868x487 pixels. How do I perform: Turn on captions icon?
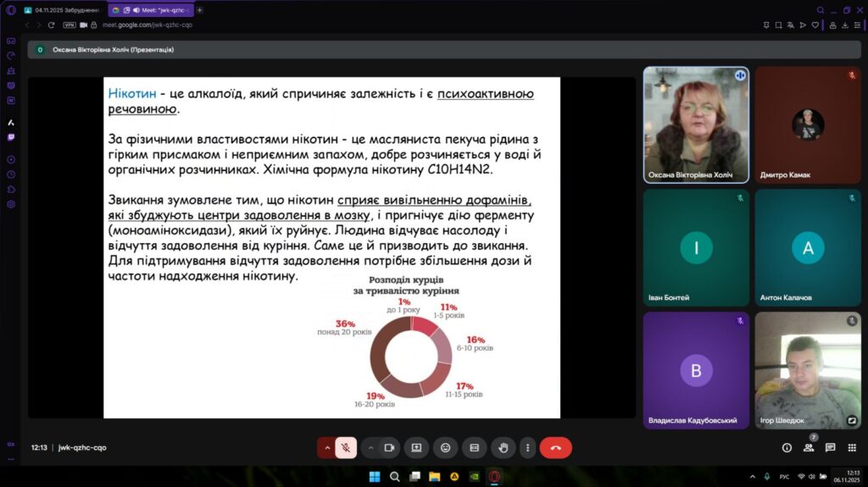point(475,447)
